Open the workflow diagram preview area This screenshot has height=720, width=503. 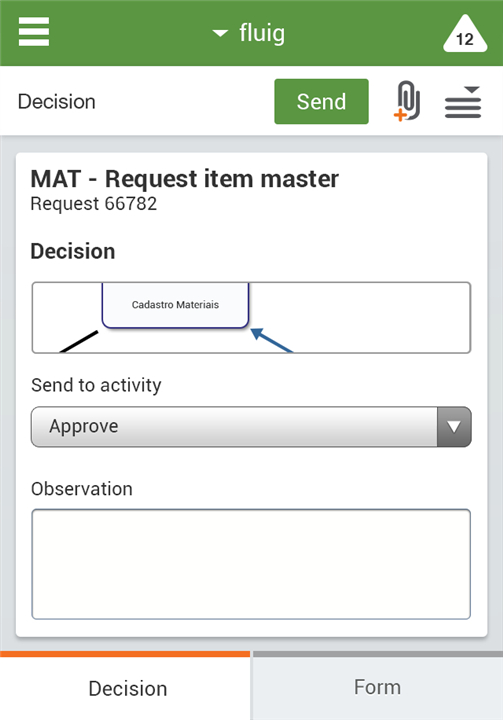[x=251, y=318]
